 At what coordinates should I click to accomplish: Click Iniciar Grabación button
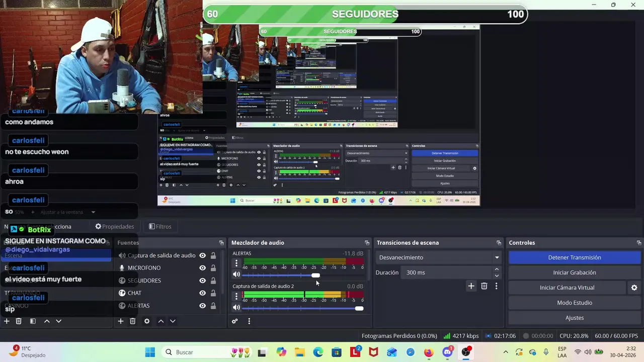point(575,273)
